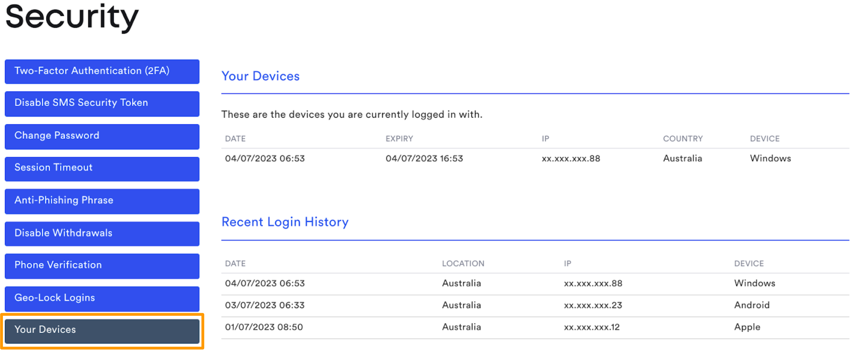Select the Your Devices sidebar item
This screenshot has height=359, width=868.
coord(102,331)
